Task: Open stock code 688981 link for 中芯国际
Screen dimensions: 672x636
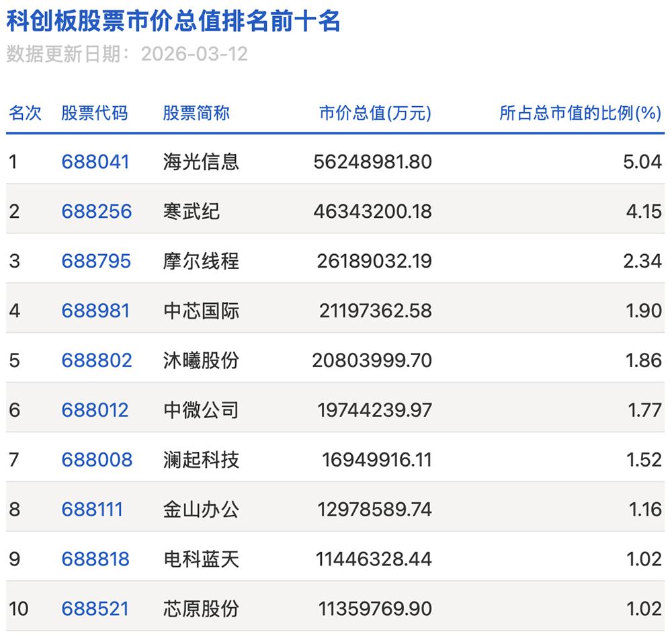Action: pos(96,311)
